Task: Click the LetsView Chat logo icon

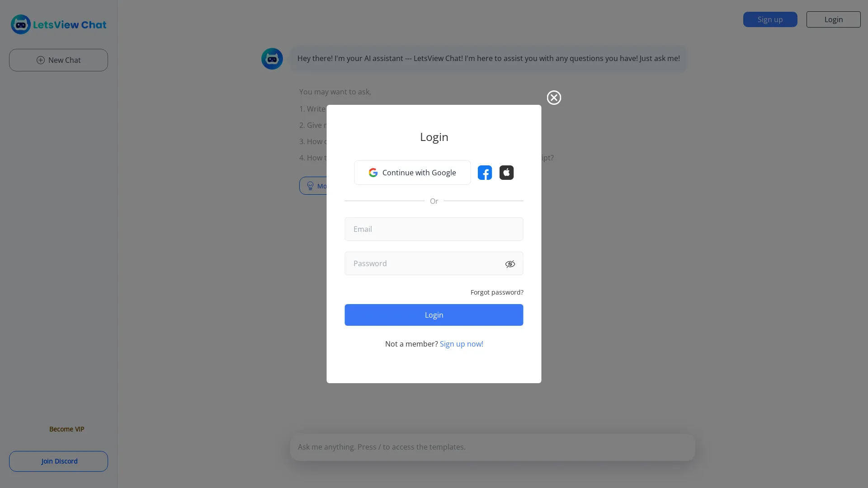Action: click(x=20, y=24)
